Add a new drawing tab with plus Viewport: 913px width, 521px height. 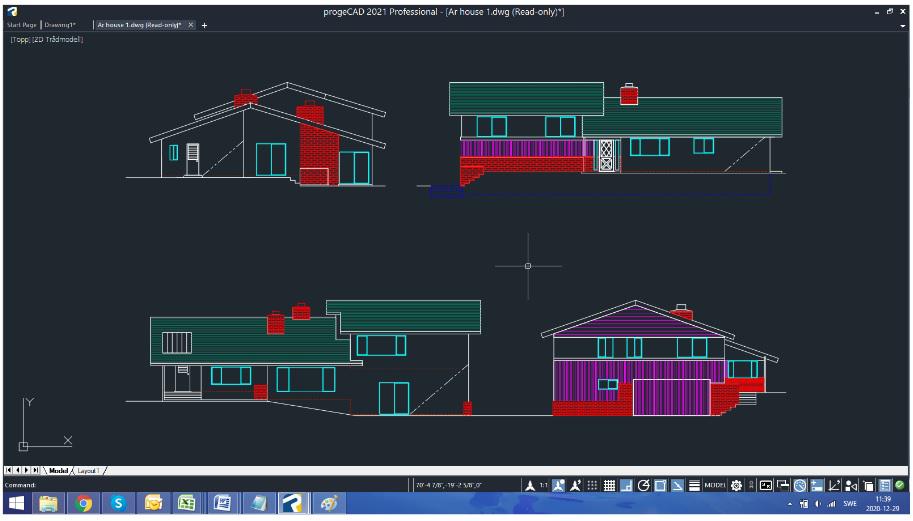[x=204, y=25]
